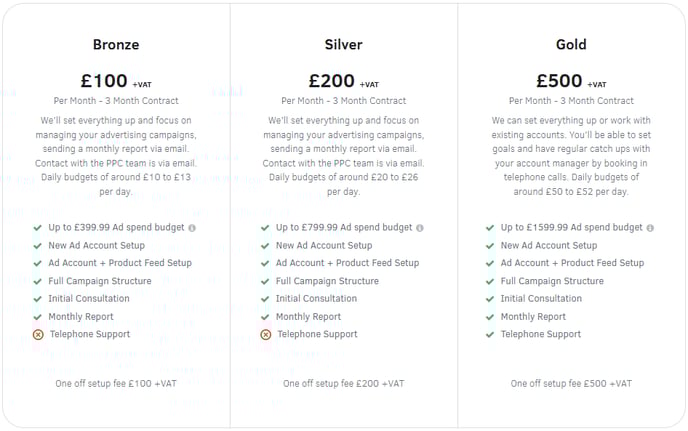The width and height of the screenshot is (688, 431).
Task: Click 'One off setup fee £500 +VAT' text
Action: point(571,384)
